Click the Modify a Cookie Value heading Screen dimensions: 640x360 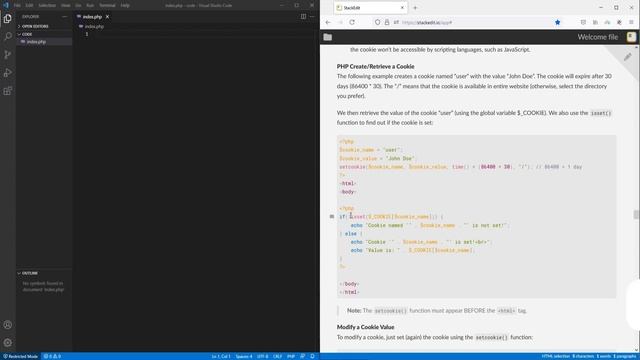[x=365, y=327]
